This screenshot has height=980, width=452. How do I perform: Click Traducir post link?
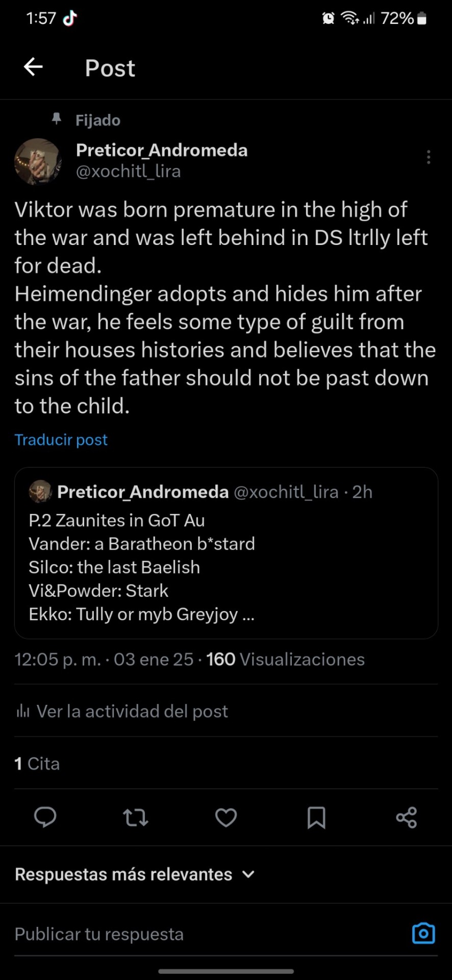pos(61,440)
